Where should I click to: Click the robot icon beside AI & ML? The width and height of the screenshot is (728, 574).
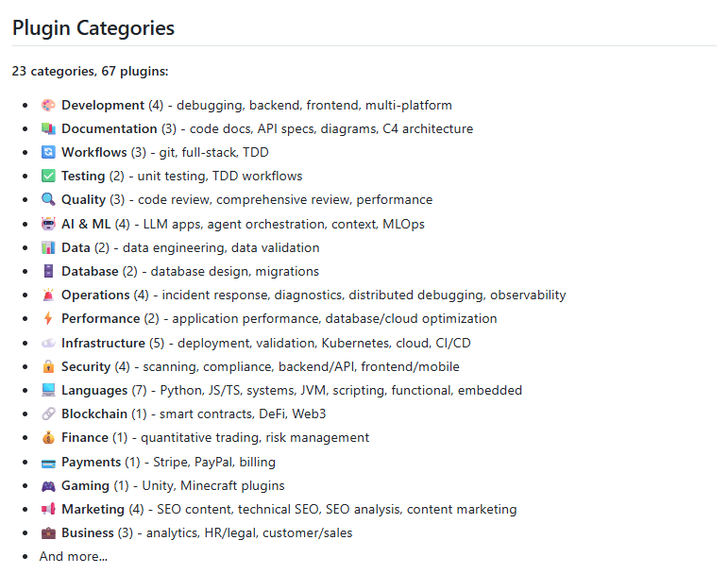[48, 224]
